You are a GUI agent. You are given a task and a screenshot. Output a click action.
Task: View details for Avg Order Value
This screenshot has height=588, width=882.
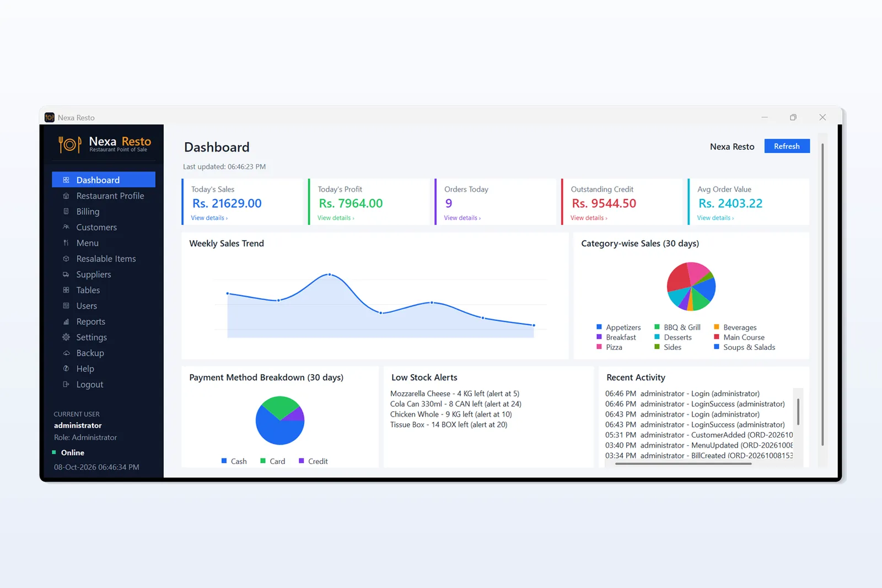[x=716, y=218]
